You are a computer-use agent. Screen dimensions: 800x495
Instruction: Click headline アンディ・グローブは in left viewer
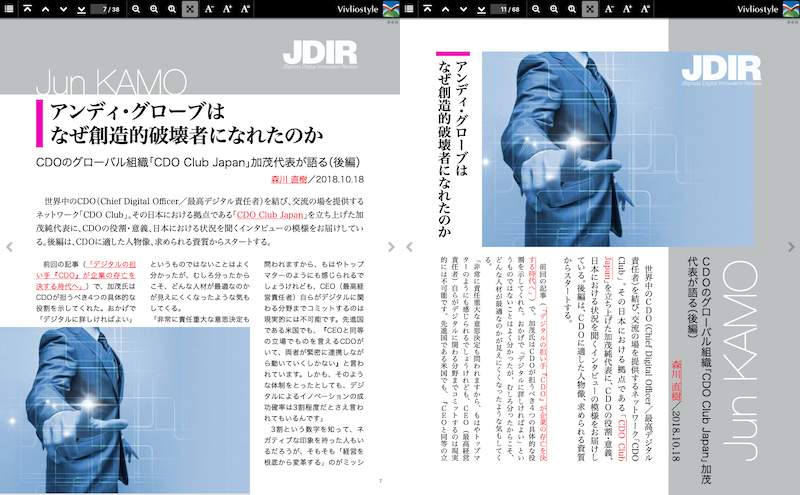(x=137, y=111)
